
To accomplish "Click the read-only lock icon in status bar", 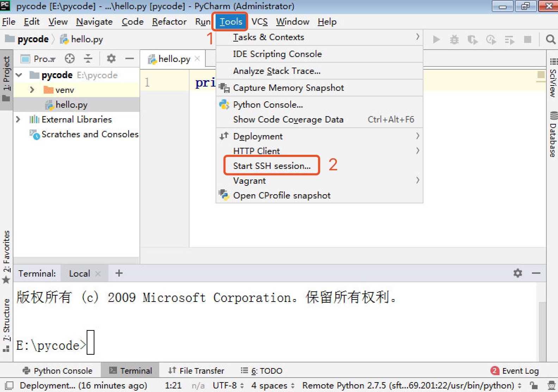I will (x=534, y=385).
